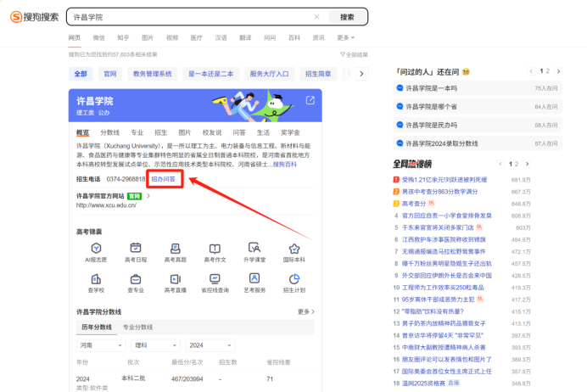Open the hot search 外交部回应伊朗外长是否会来中国
The image size is (587, 392).
click(x=447, y=276)
